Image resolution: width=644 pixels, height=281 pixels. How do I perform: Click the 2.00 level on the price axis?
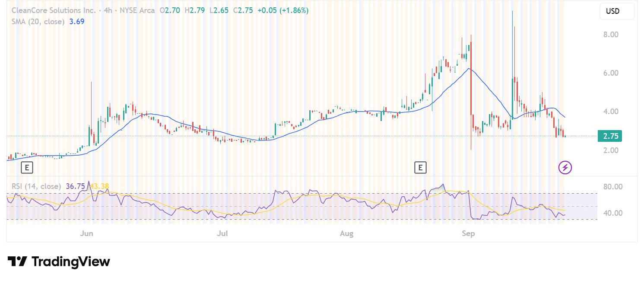pos(611,150)
